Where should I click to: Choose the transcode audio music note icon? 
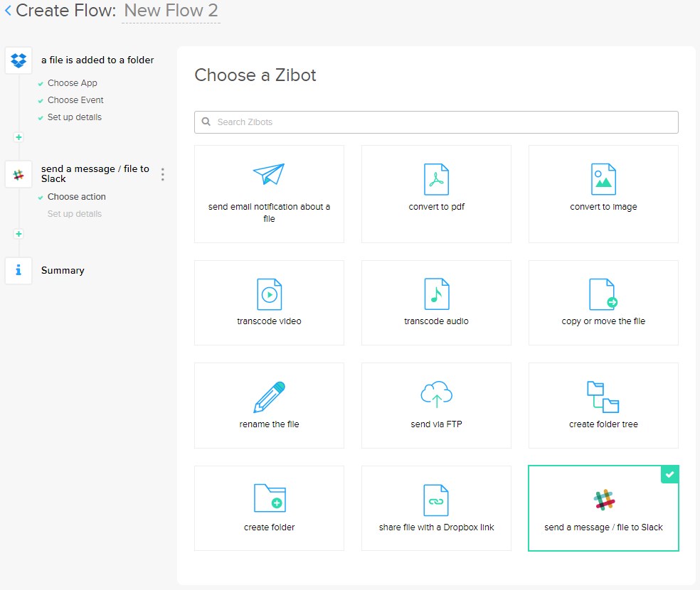(x=436, y=294)
